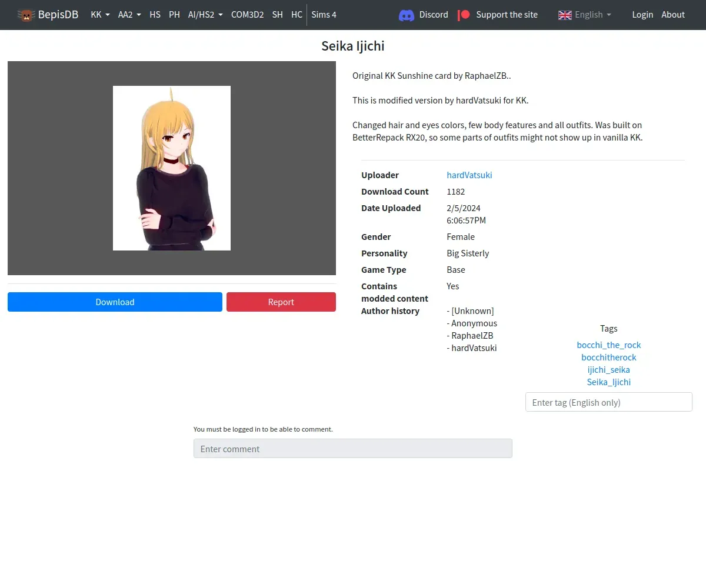Viewport: 706px width, 588px height.
Task: Open uploader hardVatsuki profile
Action: click(469, 175)
